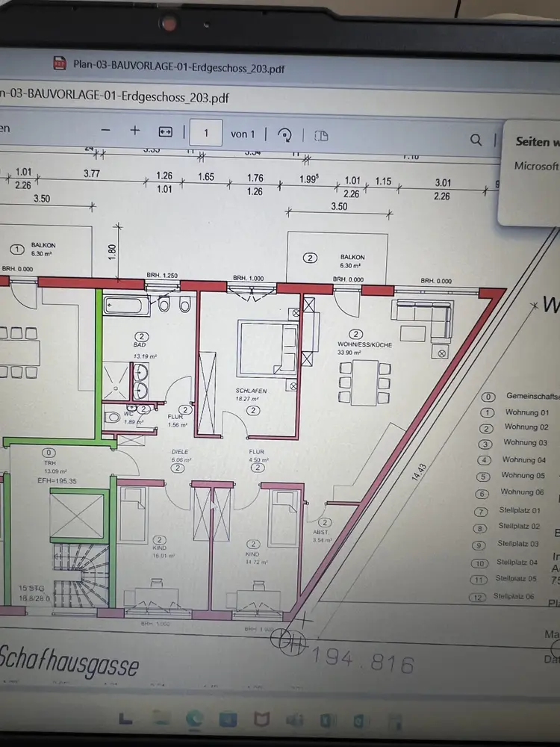Click the '33.90 m²' living room area
Image resolution: width=560 pixels, height=747 pixels.
[x=349, y=353]
